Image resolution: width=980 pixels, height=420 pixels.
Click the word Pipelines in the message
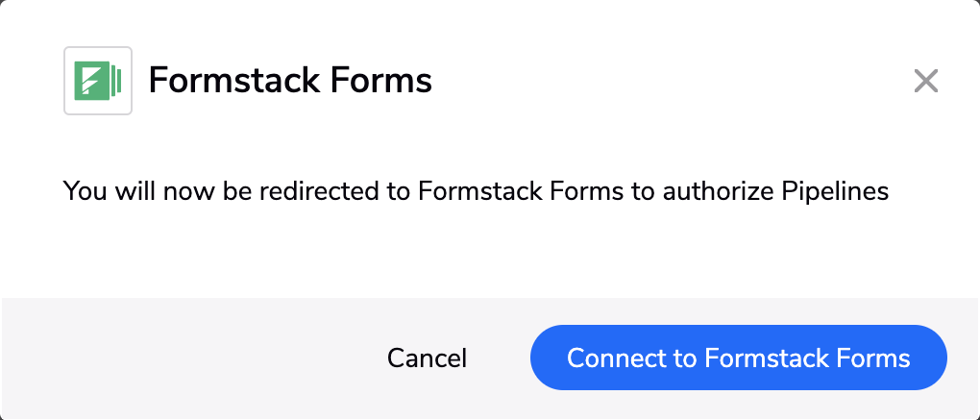[835, 191]
